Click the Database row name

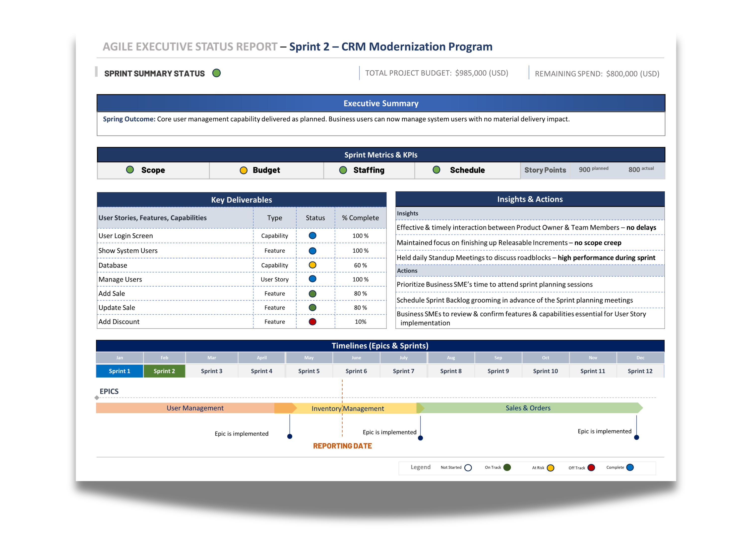[113, 265]
